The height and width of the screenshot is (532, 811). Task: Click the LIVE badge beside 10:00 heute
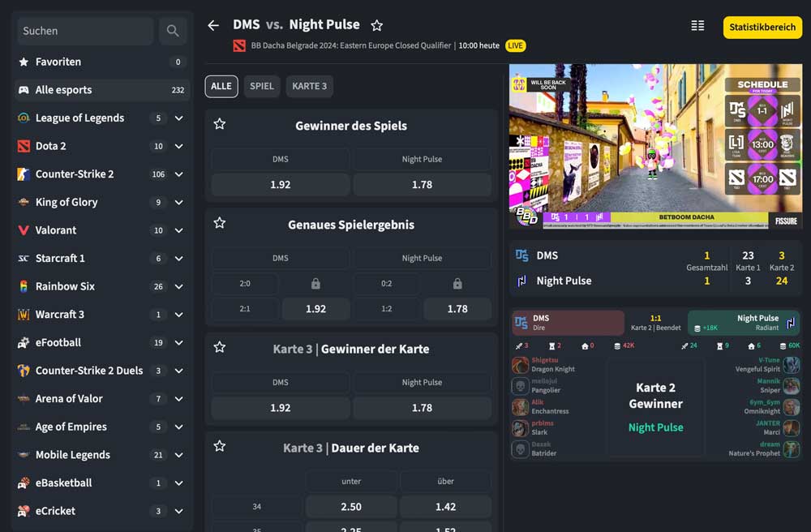pos(515,46)
